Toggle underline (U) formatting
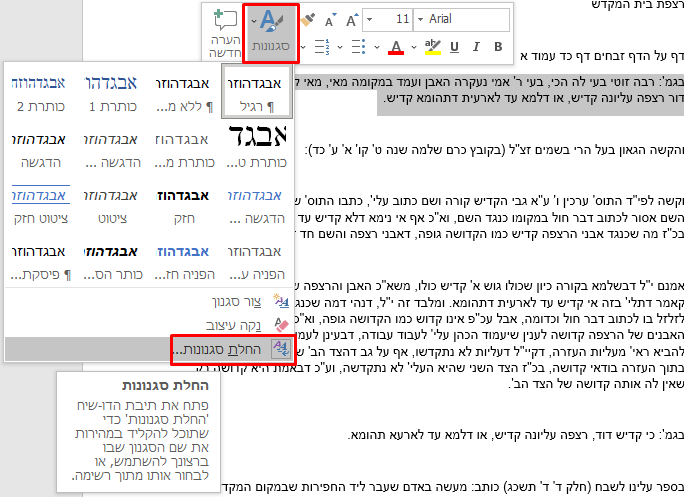 454,46
